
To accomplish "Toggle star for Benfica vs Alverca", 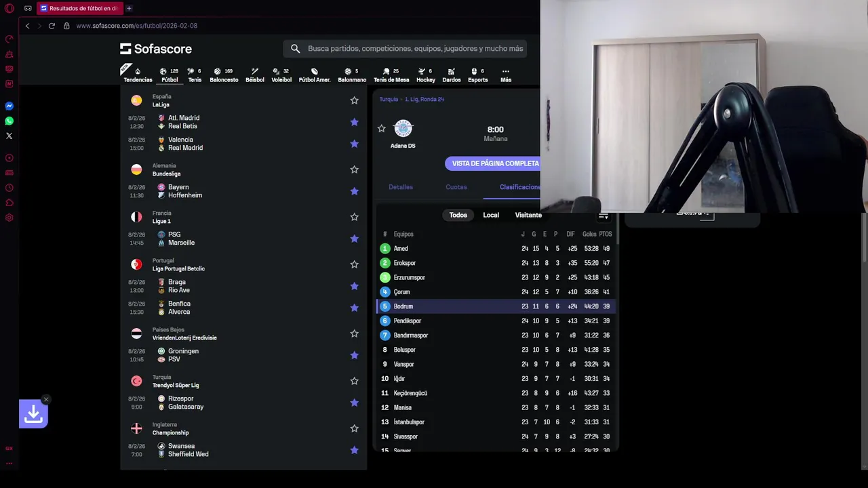I will point(354,308).
